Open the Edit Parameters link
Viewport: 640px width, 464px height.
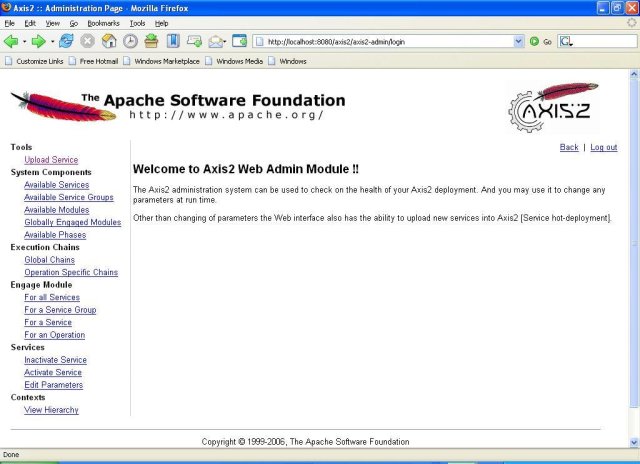53,385
